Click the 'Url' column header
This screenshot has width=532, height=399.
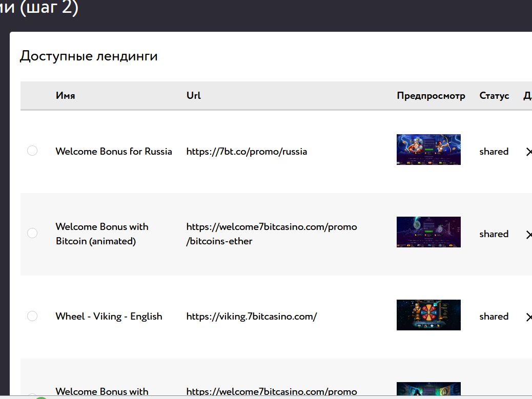193,95
